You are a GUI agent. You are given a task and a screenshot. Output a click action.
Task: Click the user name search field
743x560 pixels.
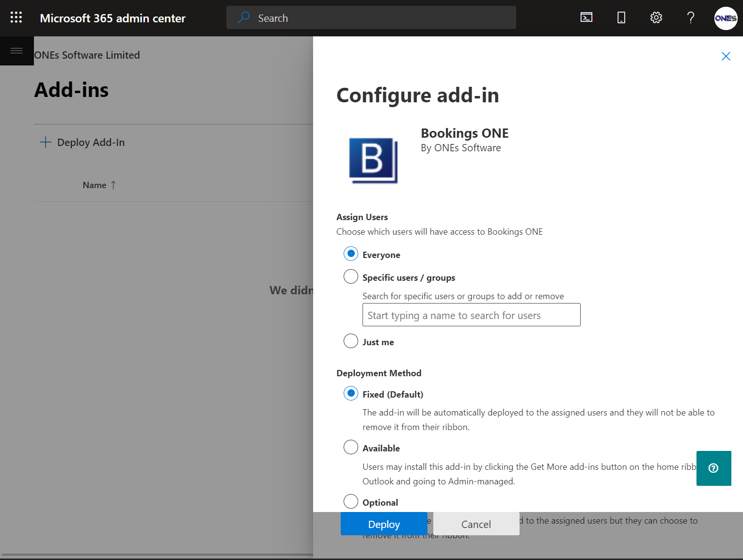[x=471, y=315]
